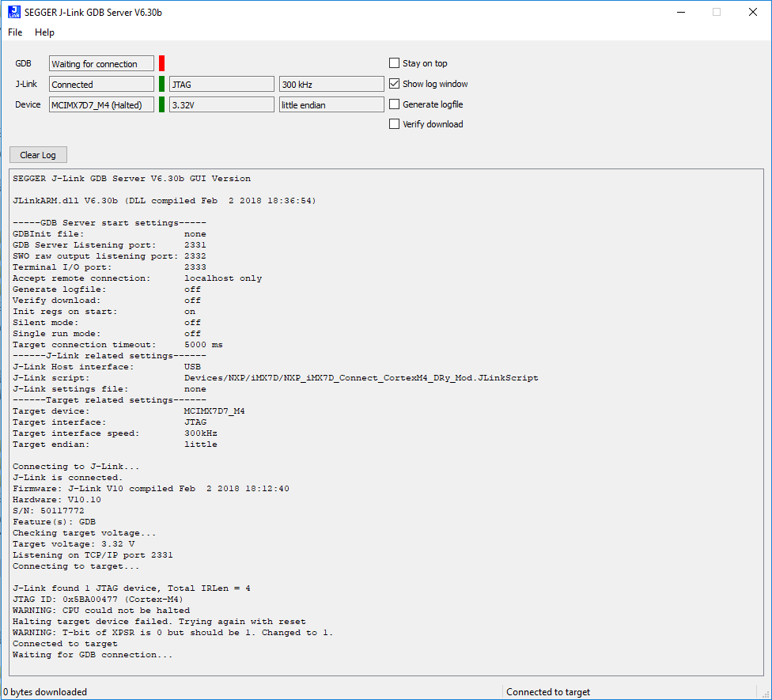Click the log line 'WARNING: CPU could not be halted'
Image resolution: width=772 pixels, height=700 pixels.
(x=101, y=611)
